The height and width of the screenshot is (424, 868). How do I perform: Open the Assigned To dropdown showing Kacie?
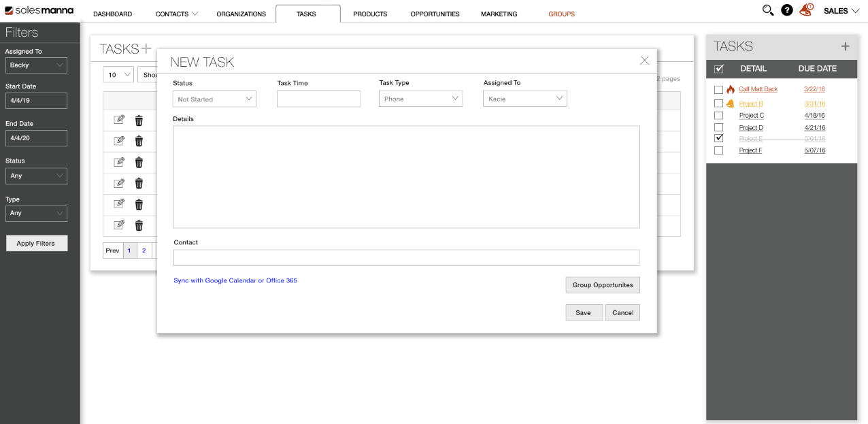[x=524, y=99]
